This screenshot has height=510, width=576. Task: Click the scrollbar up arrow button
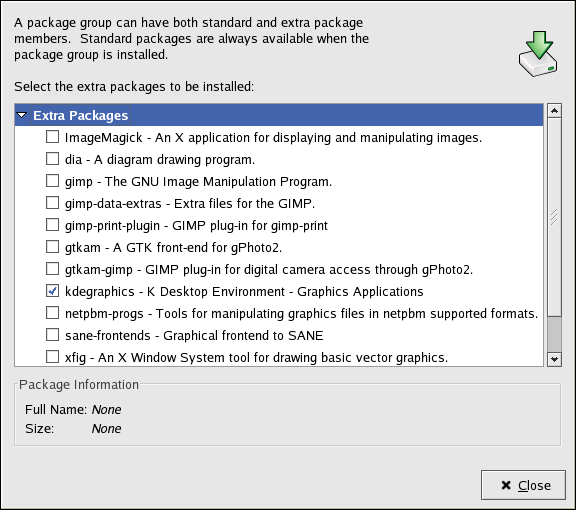[554, 111]
